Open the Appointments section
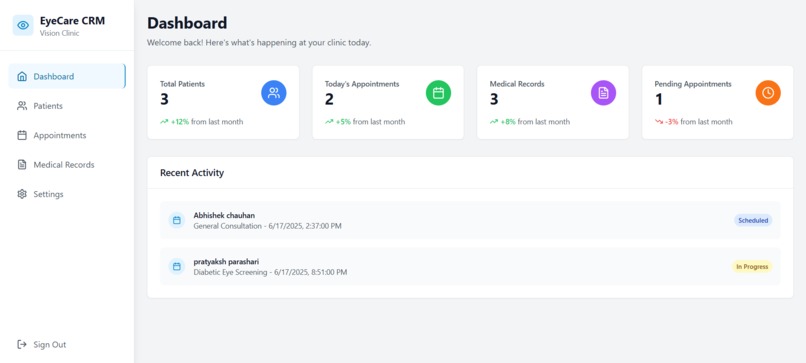The image size is (806, 363). pos(67,135)
